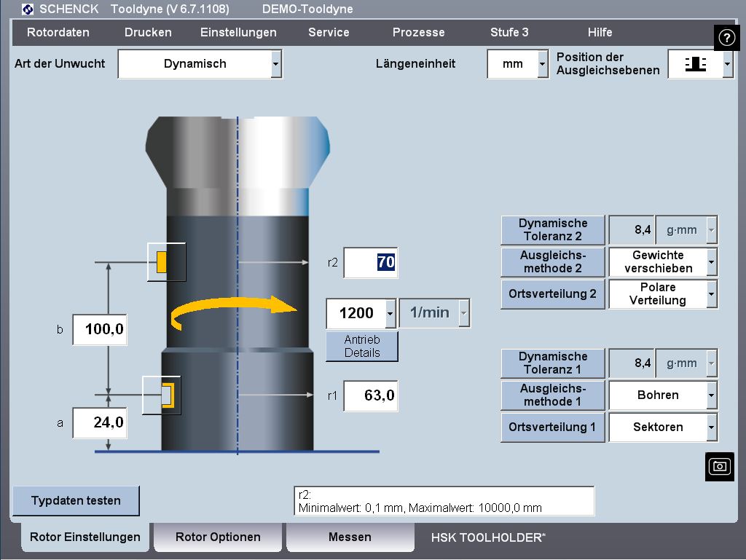Click the b distance input field
The image size is (746, 560).
point(100,329)
